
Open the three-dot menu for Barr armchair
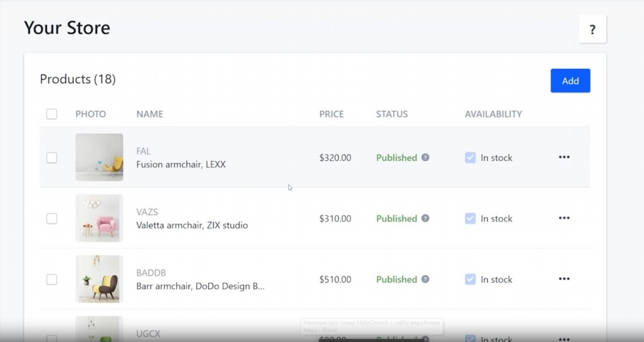[564, 279]
